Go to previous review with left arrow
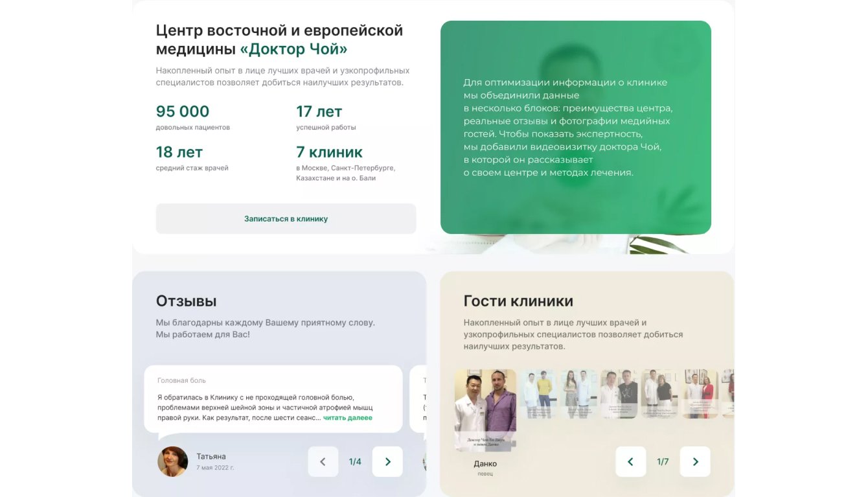The width and height of the screenshot is (868, 497). point(323,461)
